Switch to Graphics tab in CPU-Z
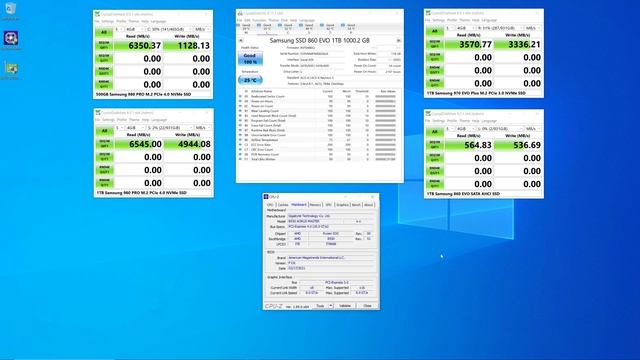Image resolution: width=640 pixels, height=360 pixels. point(342,204)
